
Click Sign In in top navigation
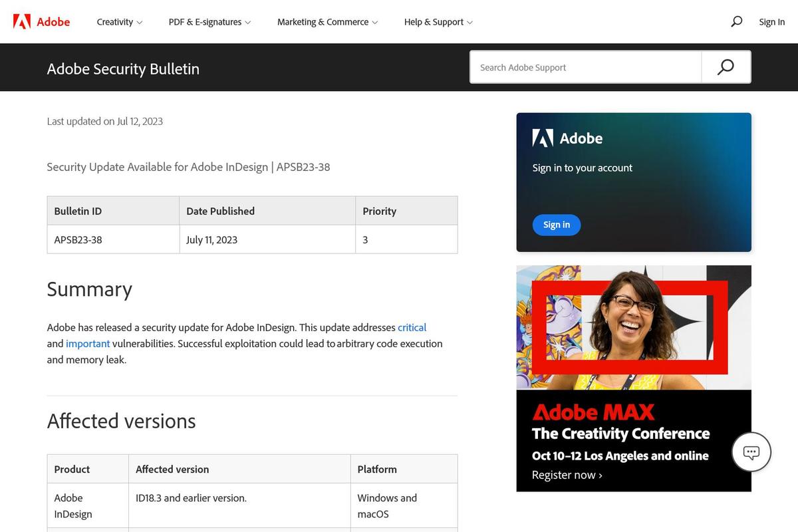click(x=772, y=22)
